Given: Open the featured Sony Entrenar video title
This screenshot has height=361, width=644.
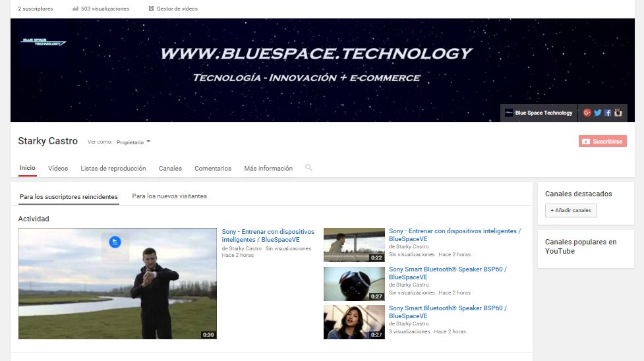Looking at the screenshot, I should click(268, 236).
